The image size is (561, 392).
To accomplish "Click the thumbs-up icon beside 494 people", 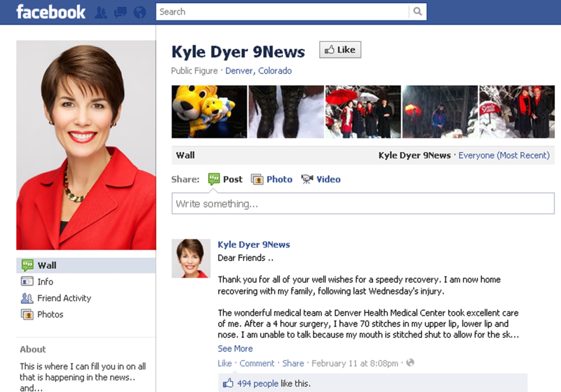I will [x=228, y=383].
